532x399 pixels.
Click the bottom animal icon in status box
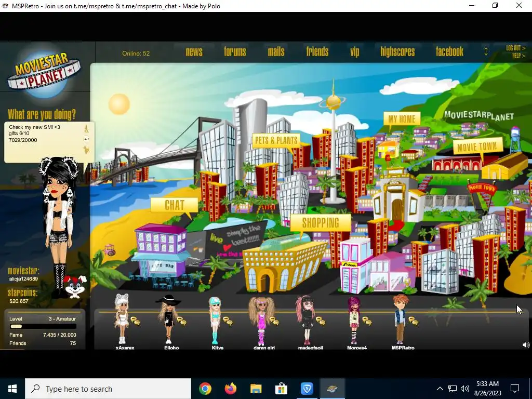pos(87,150)
